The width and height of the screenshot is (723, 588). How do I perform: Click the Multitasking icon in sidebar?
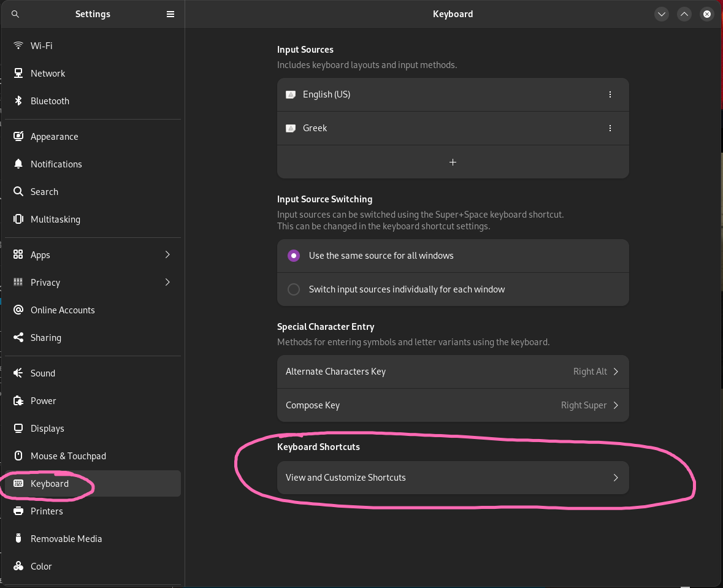coord(18,219)
